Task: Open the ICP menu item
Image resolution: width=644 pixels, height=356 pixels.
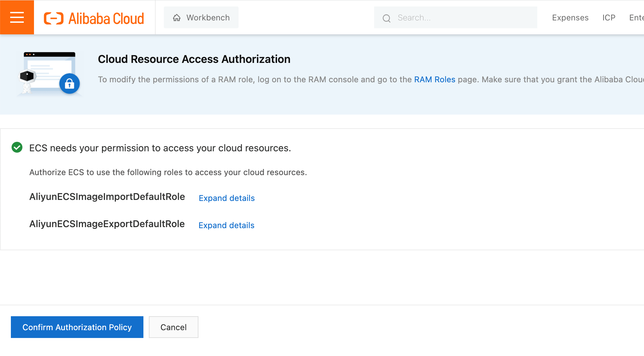Action: pyautogui.click(x=609, y=18)
